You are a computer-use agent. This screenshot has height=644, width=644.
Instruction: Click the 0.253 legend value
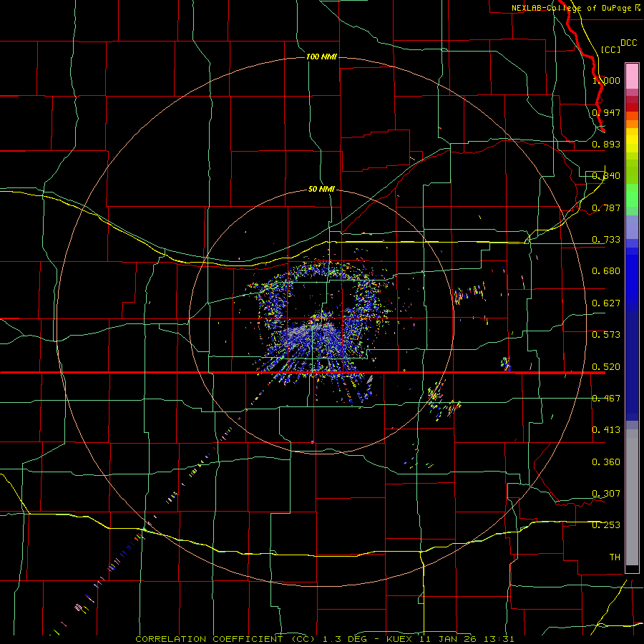click(606, 525)
